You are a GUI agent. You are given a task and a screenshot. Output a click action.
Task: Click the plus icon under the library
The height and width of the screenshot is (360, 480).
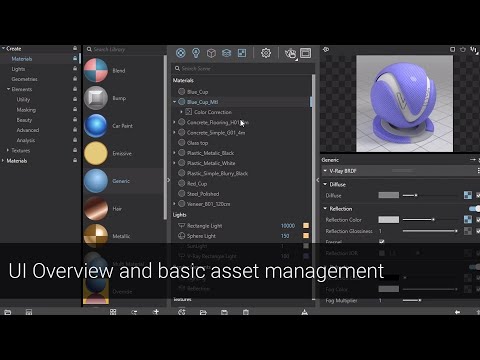pos(156,312)
